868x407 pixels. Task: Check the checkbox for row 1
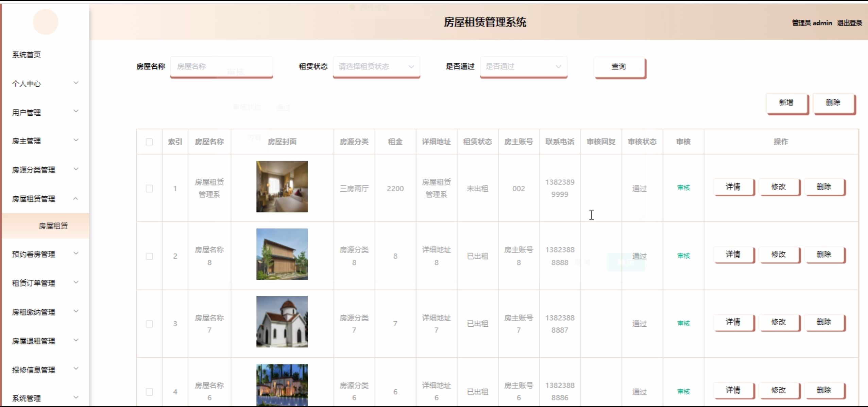pos(149,189)
